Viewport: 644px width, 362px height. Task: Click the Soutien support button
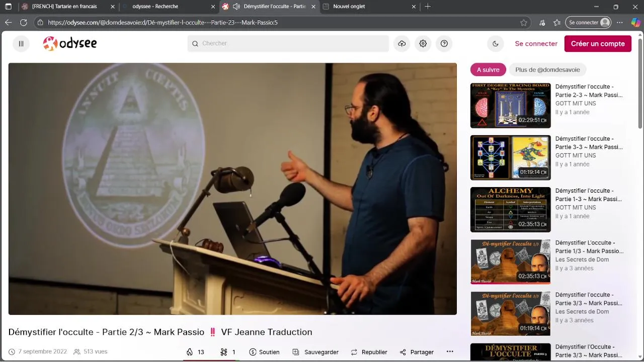(264, 352)
